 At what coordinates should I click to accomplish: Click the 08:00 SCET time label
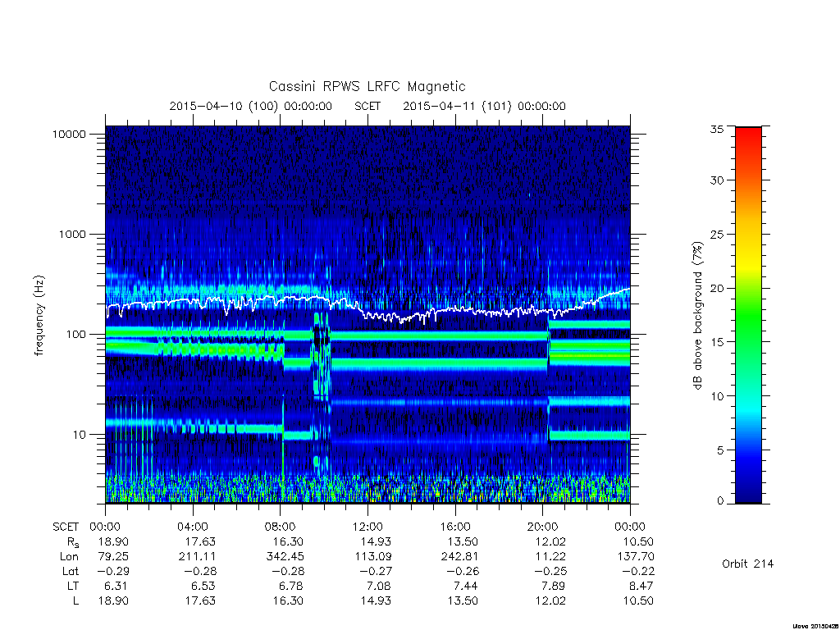tap(281, 527)
